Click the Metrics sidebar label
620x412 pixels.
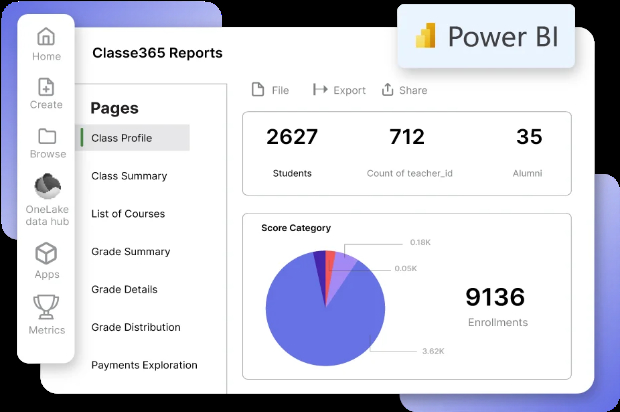(47, 330)
